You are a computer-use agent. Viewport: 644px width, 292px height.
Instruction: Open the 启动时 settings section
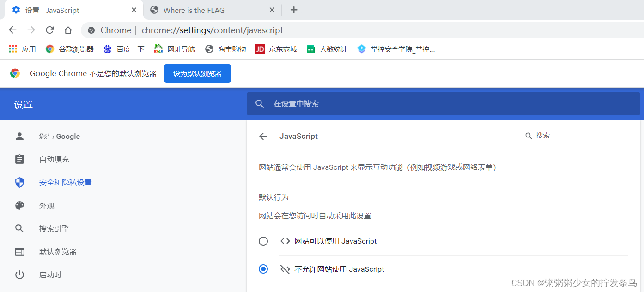click(x=50, y=274)
